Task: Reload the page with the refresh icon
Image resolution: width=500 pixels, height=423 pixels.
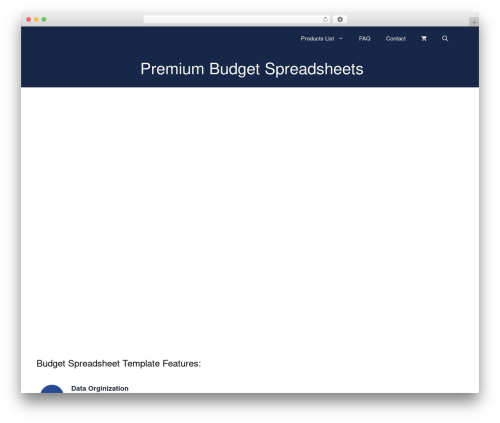Action: (x=325, y=20)
